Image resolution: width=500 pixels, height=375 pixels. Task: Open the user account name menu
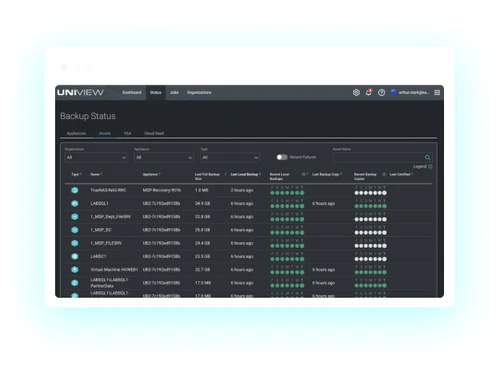click(x=414, y=92)
